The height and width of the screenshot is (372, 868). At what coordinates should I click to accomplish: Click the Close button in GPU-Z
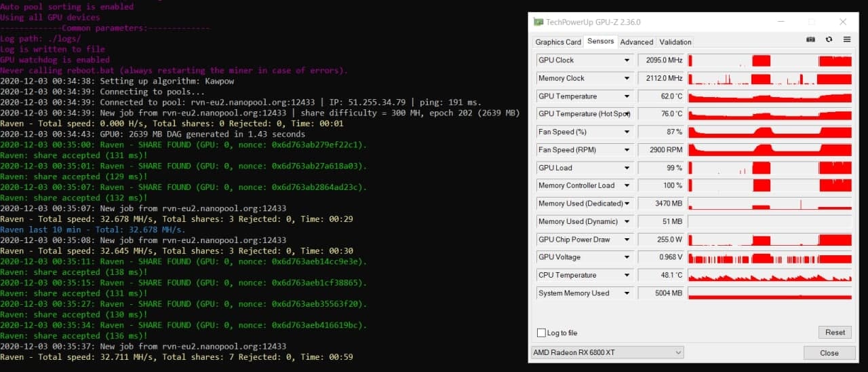829,353
